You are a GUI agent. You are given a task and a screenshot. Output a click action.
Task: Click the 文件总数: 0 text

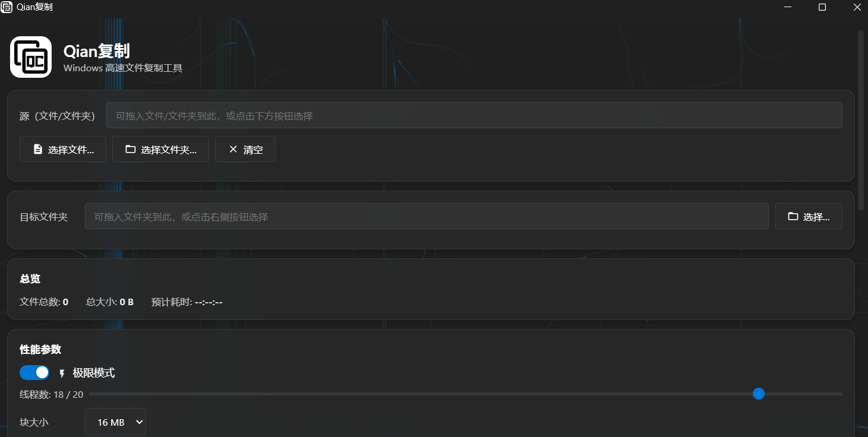click(x=44, y=302)
